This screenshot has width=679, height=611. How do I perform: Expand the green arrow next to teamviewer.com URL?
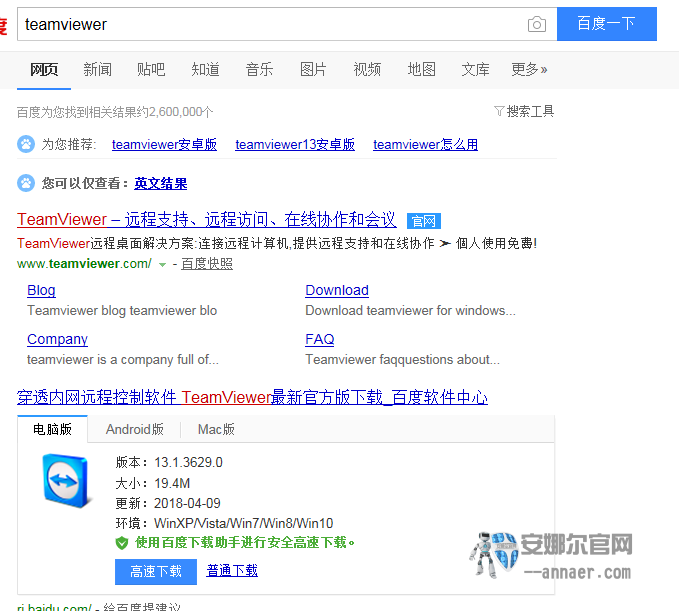[162, 265]
